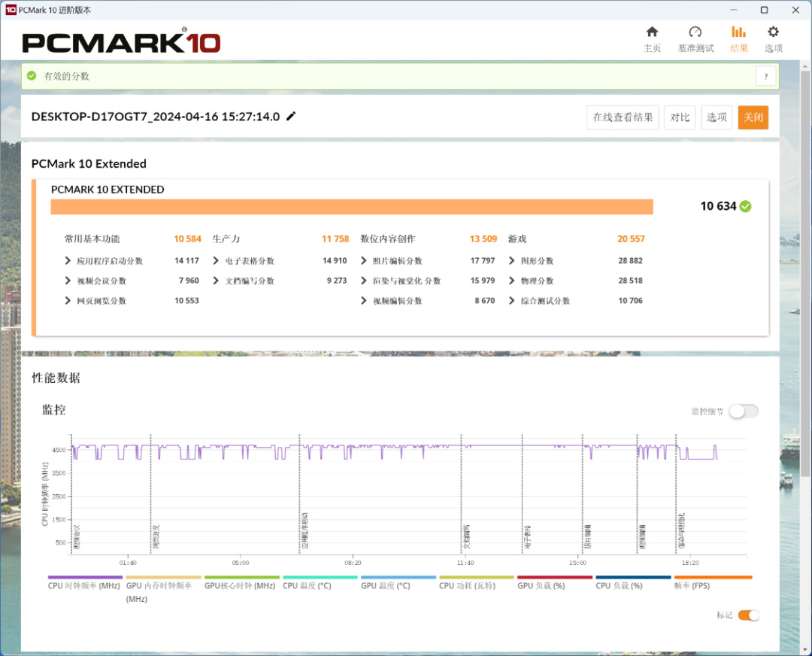Screen dimensions: 812x656
Task: Select 帧率 (FPS) orange legend swatch
Action: click(x=713, y=577)
